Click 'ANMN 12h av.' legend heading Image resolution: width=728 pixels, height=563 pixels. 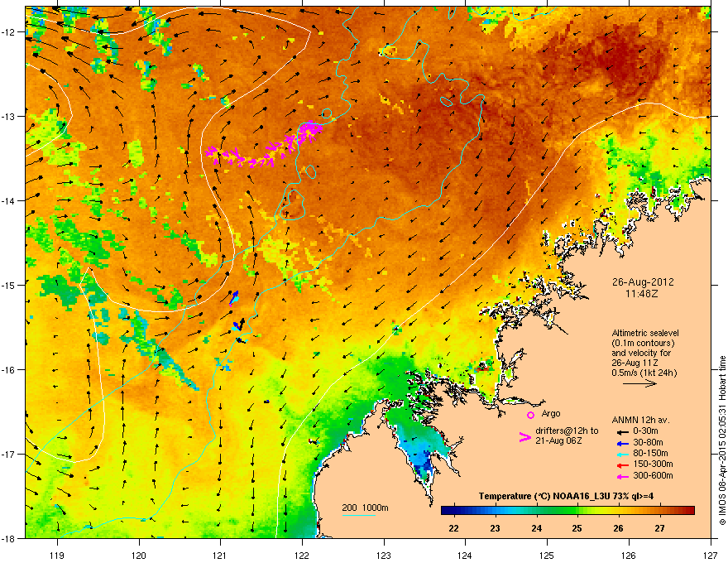click(640, 420)
